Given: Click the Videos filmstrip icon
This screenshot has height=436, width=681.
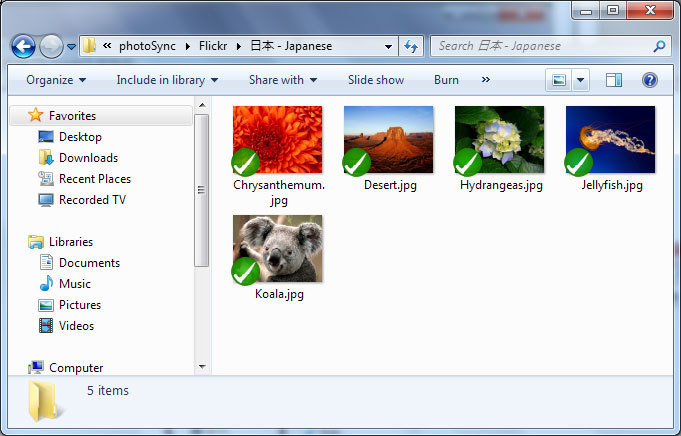Looking at the screenshot, I should [46, 326].
